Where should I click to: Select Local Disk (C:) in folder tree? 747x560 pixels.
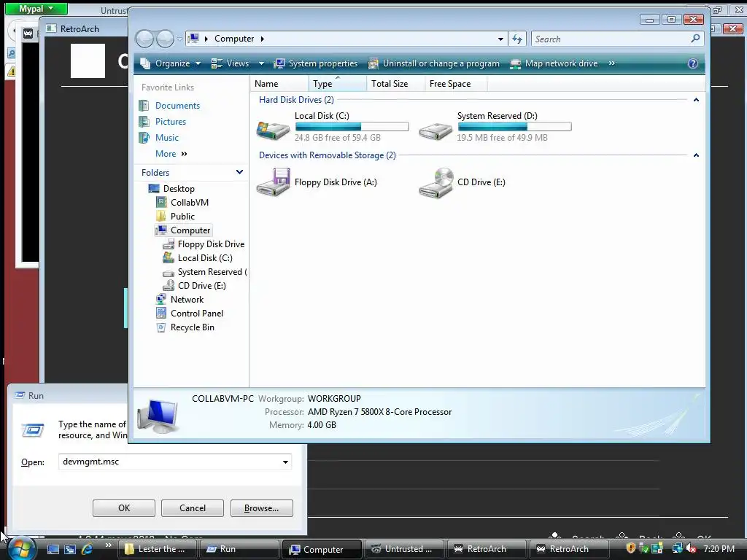205,258
